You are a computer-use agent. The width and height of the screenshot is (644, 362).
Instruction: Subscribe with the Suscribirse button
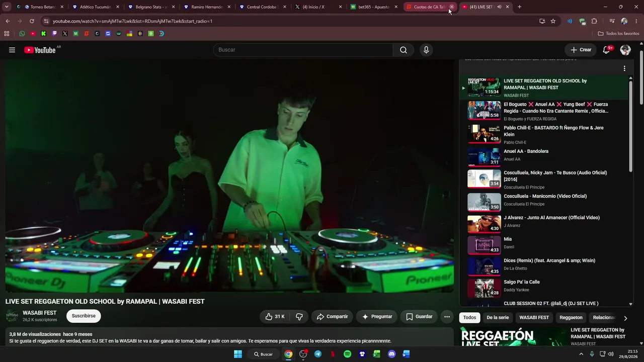[x=84, y=316]
